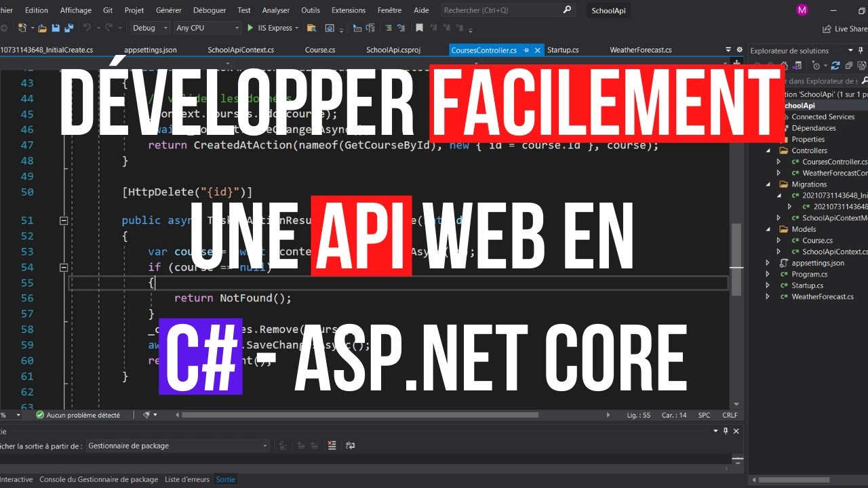Image resolution: width=868 pixels, height=488 pixels.
Task: Switch to the Startup.cs tab
Action: point(563,50)
